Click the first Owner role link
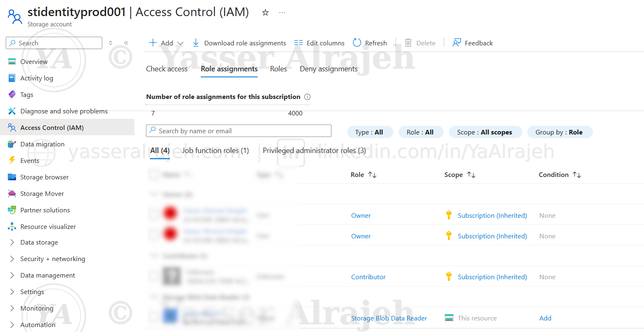644x332 pixels. click(361, 216)
